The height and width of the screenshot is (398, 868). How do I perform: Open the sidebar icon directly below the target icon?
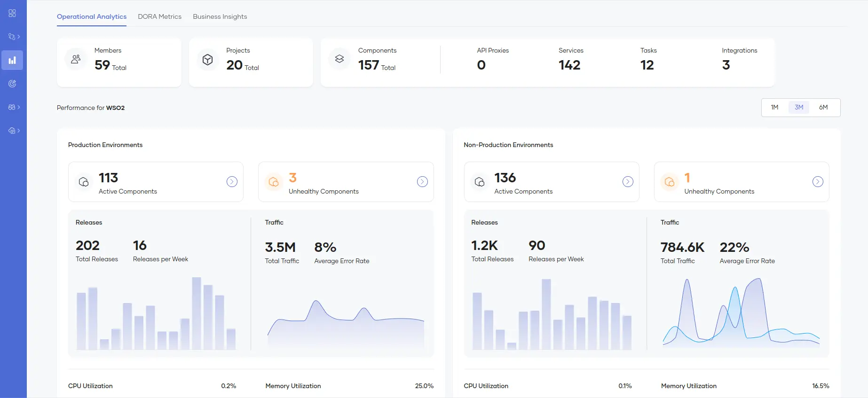click(12, 107)
